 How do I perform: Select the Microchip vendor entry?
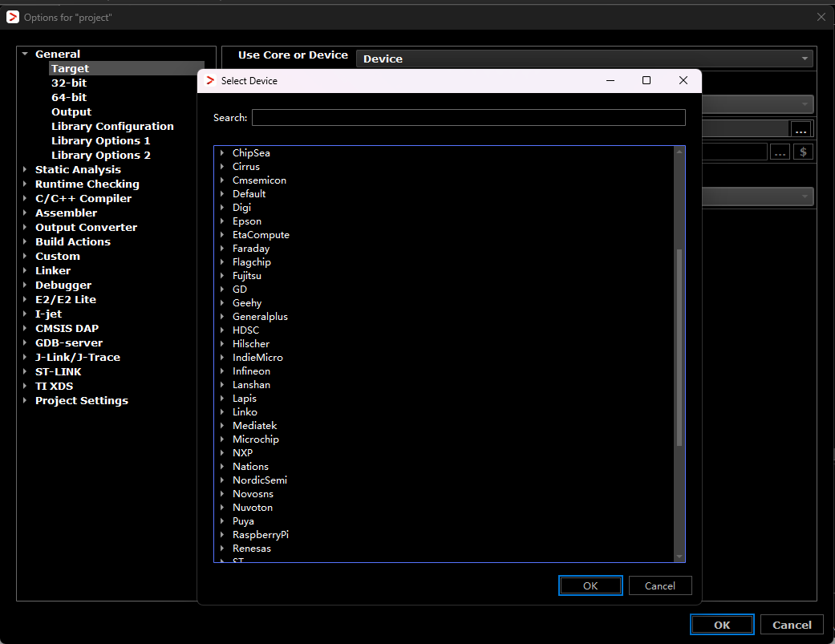256,439
